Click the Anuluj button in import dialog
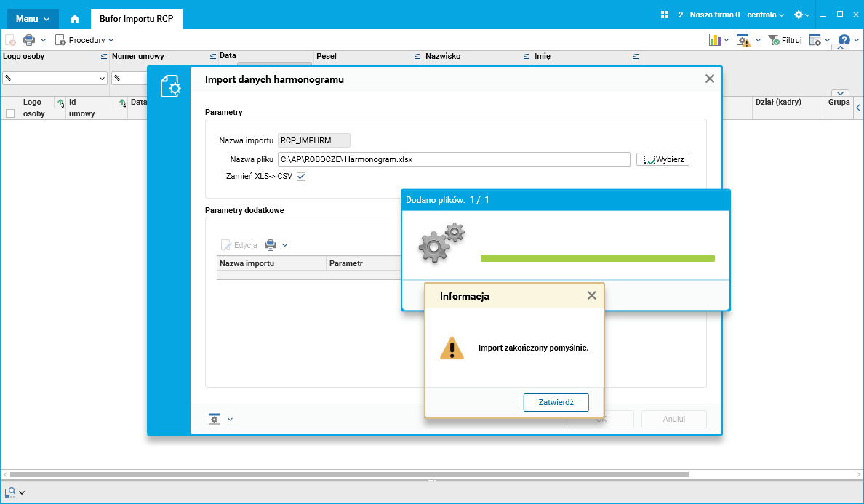Viewport: 864px width, 504px height. 674,419
